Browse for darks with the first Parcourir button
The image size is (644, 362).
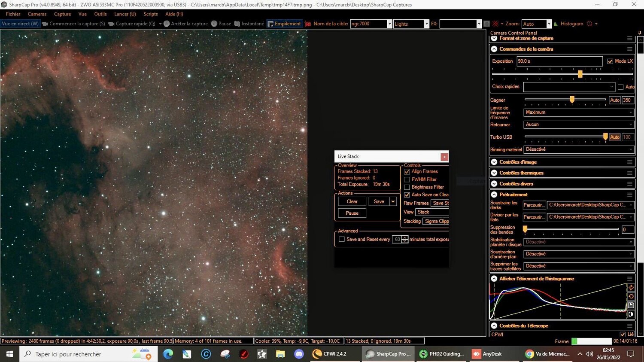pyautogui.click(x=534, y=205)
